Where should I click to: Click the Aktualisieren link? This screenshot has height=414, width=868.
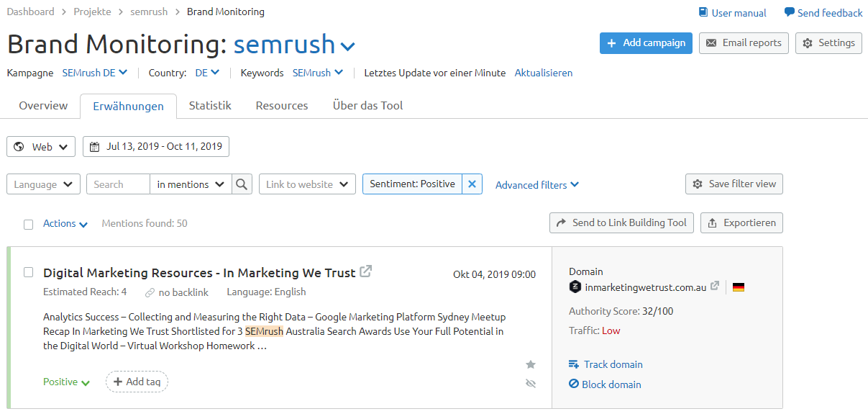544,73
